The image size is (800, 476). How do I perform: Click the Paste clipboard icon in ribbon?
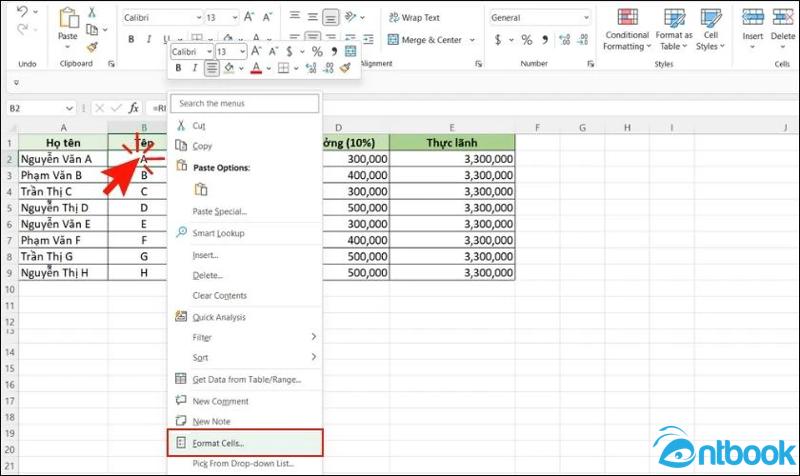68,18
